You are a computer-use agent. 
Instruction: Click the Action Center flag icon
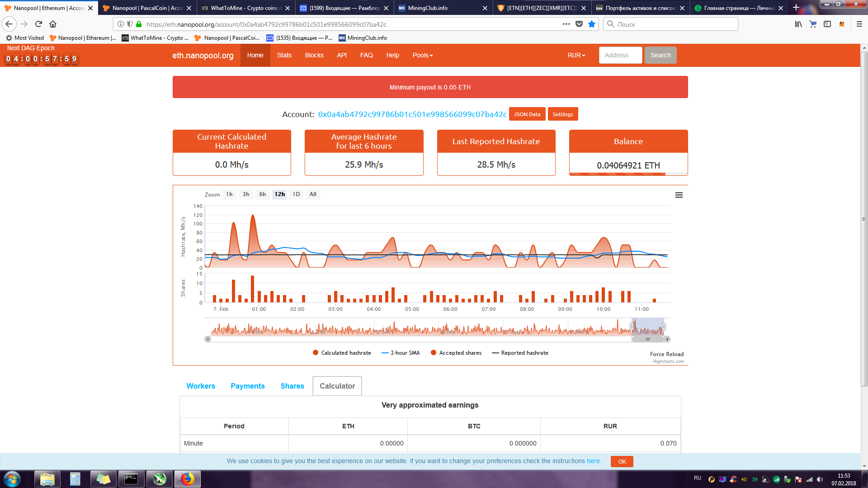(x=798, y=479)
